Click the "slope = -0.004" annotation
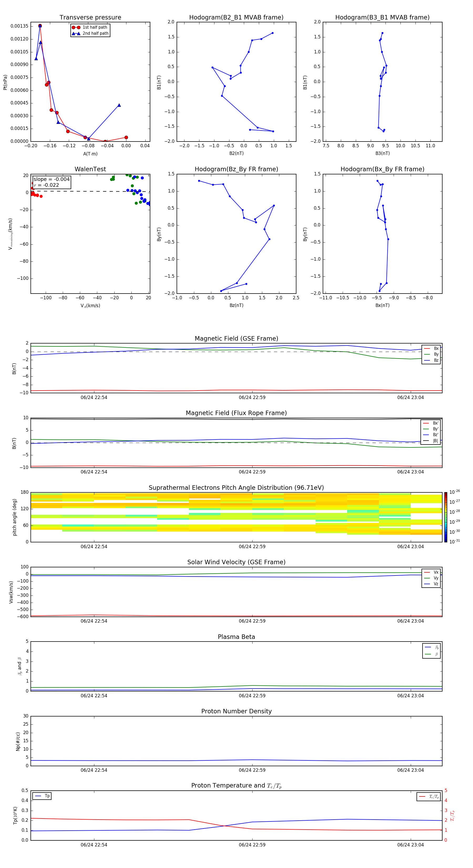Screen dimensions: 473x868 coord(52,179)
